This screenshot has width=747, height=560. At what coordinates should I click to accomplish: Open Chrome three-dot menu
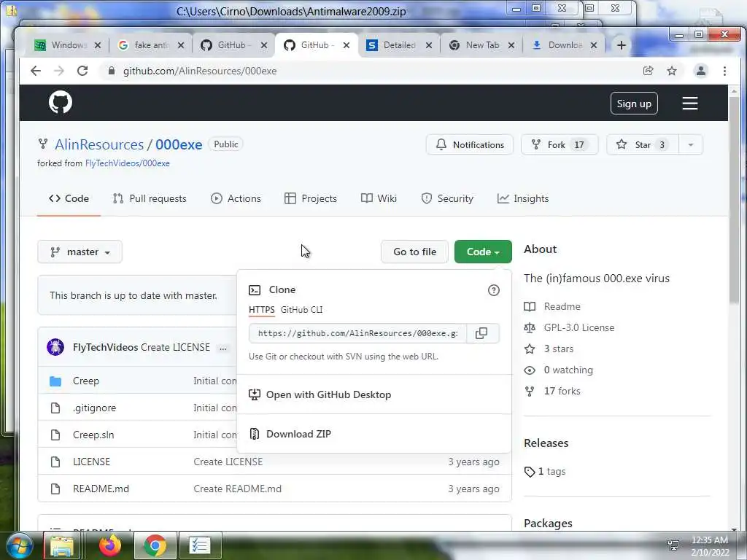[x=724, y=71]
